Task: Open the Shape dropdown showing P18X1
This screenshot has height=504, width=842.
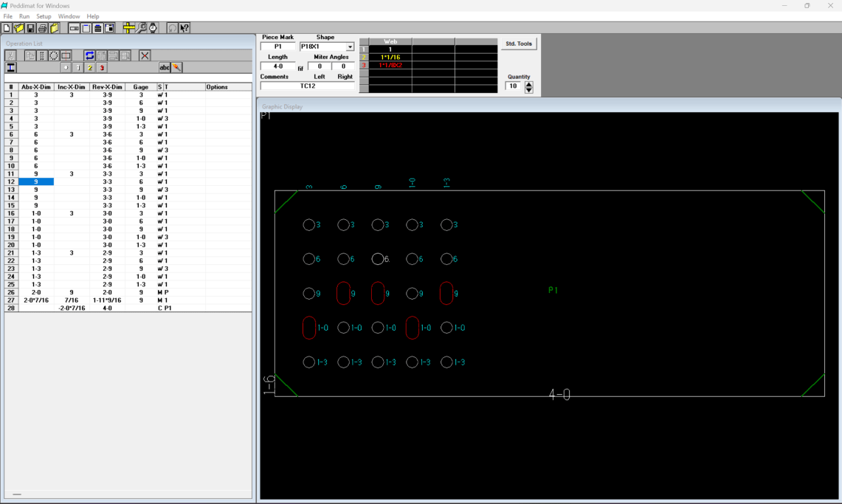Action: coord(350,46)
